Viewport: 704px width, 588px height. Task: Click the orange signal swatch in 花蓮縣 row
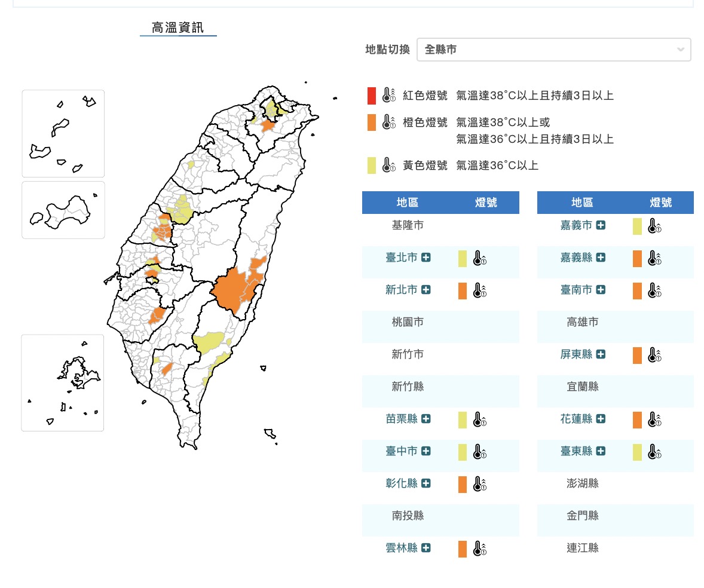pyautogui.click(x=637, y=421)
